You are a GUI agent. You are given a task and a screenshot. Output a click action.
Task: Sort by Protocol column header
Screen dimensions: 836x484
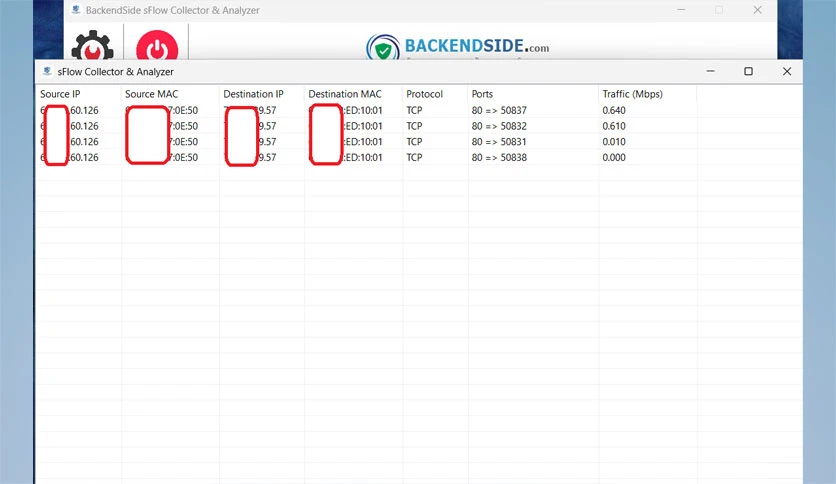[424, 94]
